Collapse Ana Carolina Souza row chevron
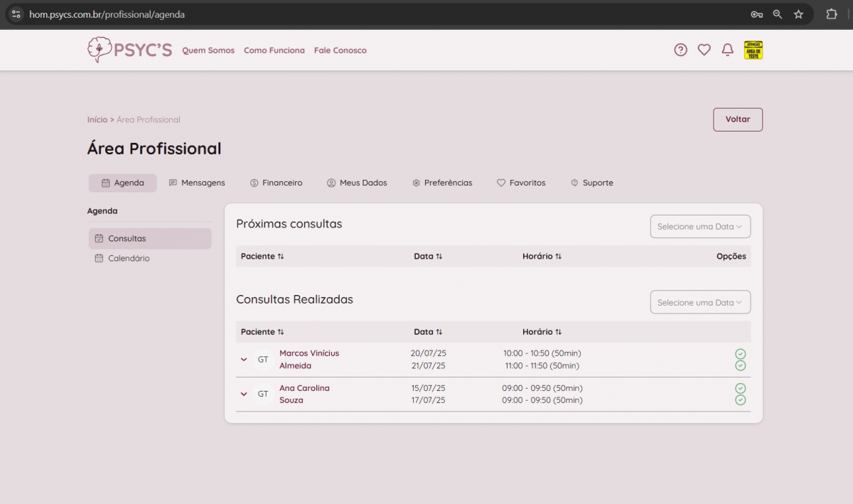Viewport: 853px width, 504px height. coord(244,394)
